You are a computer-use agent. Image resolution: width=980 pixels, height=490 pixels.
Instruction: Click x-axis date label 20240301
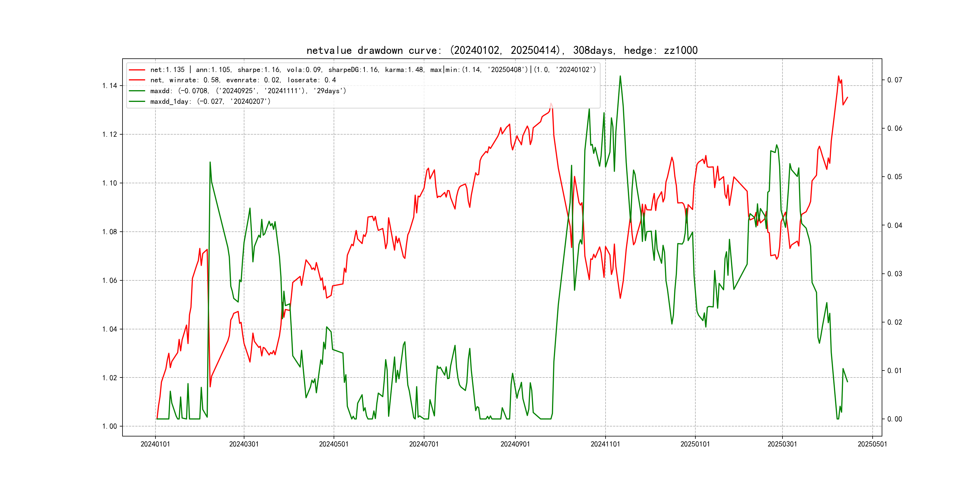(x=244, y=444)
